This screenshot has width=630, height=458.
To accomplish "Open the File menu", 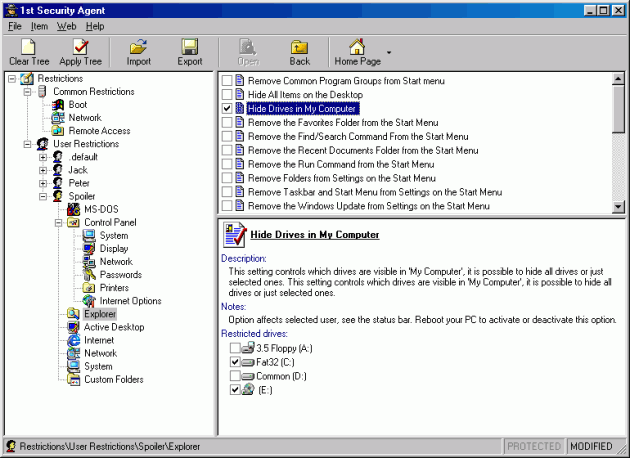I will (15, 25).
